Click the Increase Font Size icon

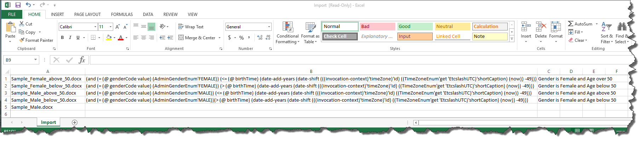[x=117, y=27]
